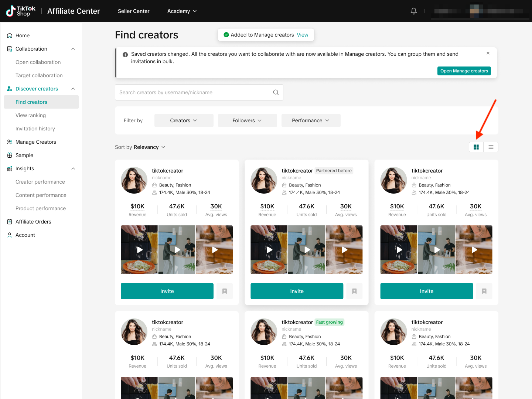Open the Academy menu

182,11
